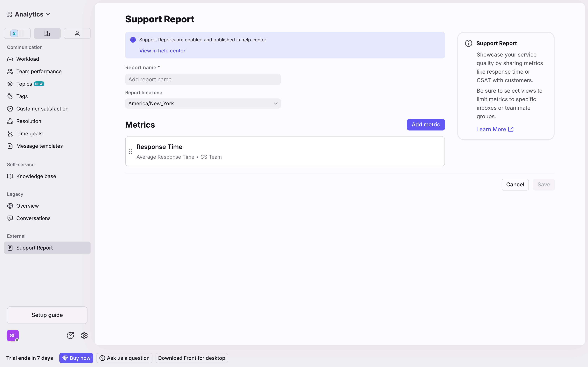
Task: Open Topics in the sidebar
Action: tap(24, 84)
